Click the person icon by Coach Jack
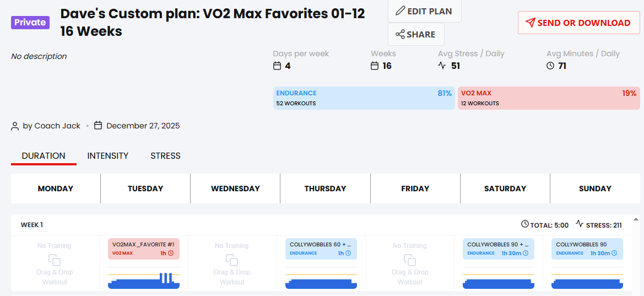The height and width of the screenshot is (296, 644). pyautogui.click(x=15, y=126)
